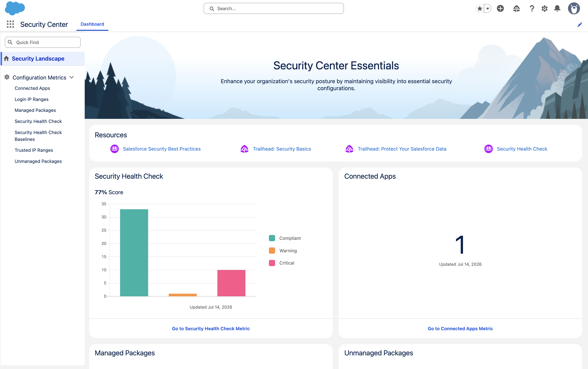Click the Critical legend swatch
The image size is (588, 369).
coord(272,263)
